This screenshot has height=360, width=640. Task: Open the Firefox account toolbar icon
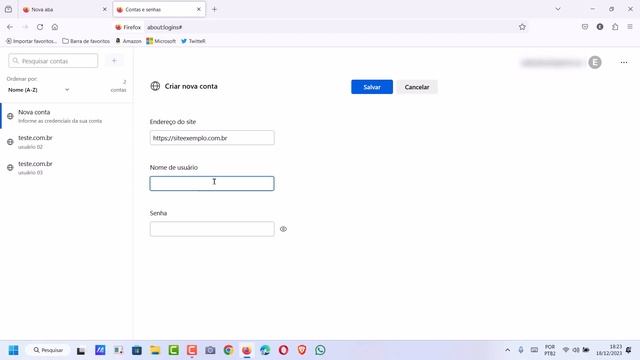(600, 27)
